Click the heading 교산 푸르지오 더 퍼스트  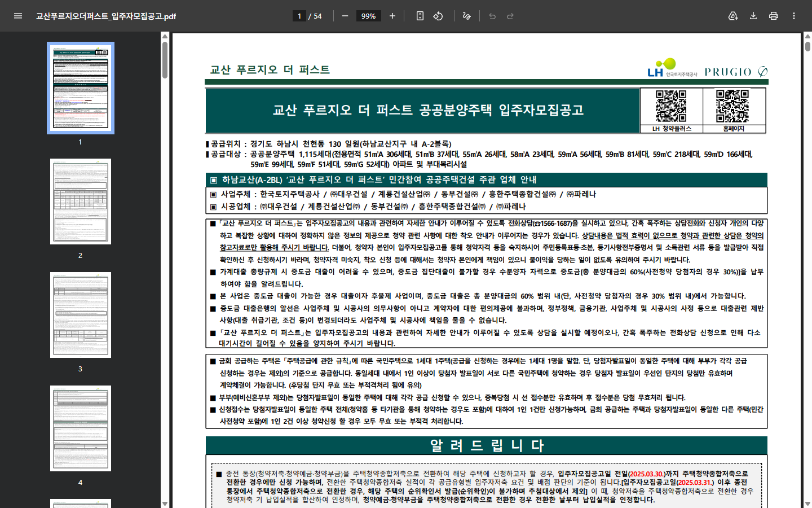(270, 69)
